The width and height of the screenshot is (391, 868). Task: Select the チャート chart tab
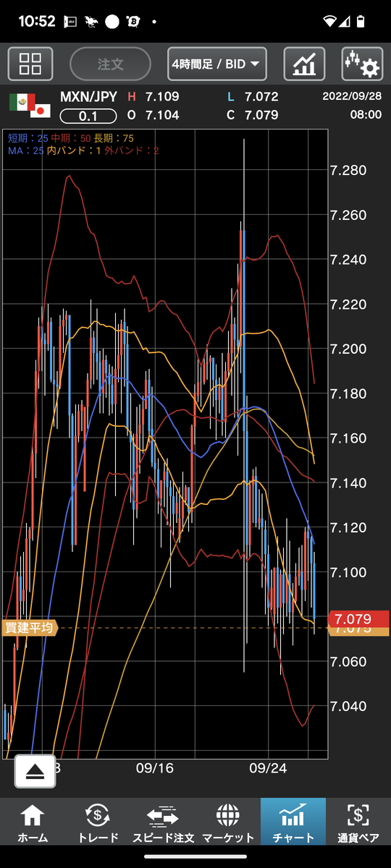(293, 822)
